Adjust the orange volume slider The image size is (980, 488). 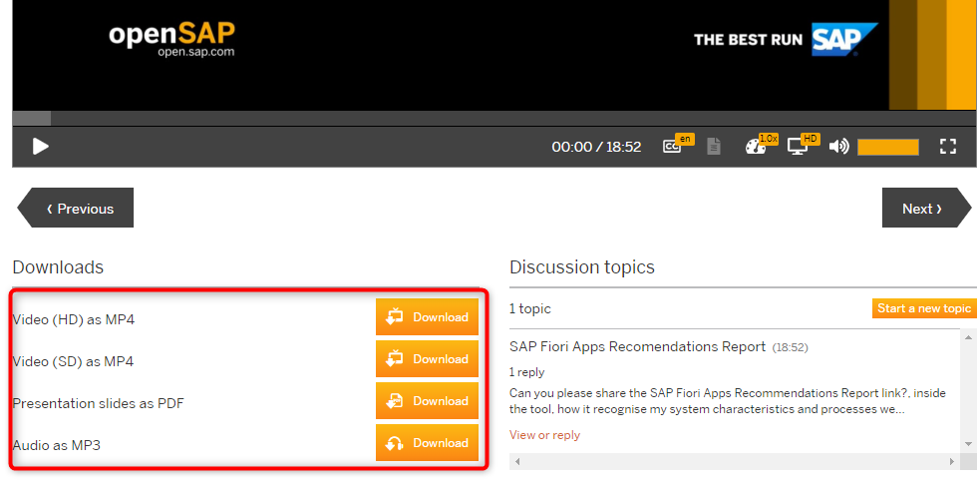(888, 147)
